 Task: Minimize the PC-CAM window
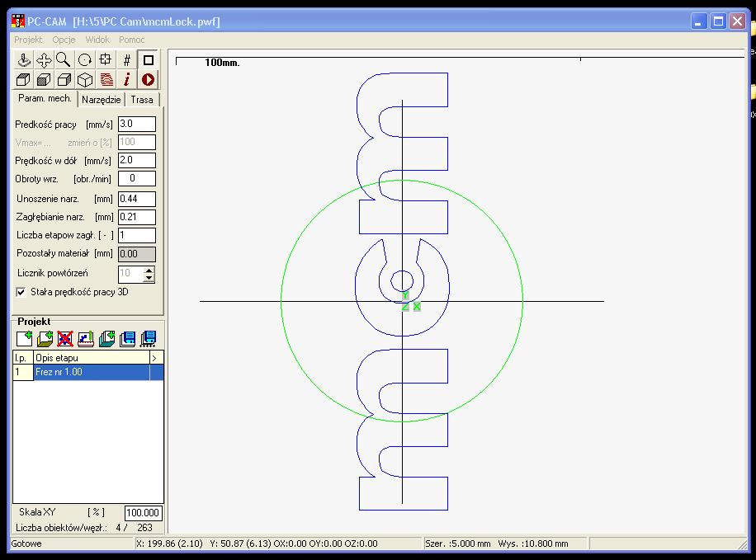pyautogui.click(x=698, y=21)
